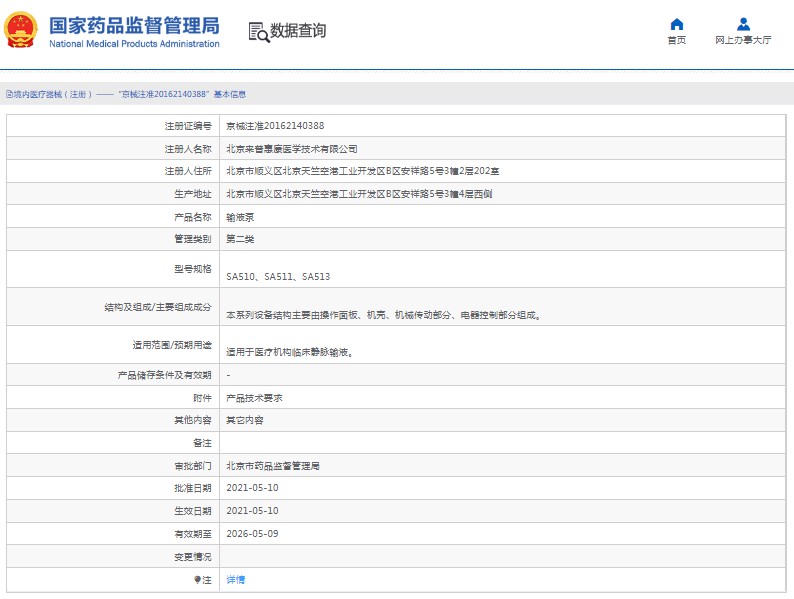The height and width of the screenshot is (599, 794).
Task: Click the small icon before 注 row label
Action: (197, 580)
